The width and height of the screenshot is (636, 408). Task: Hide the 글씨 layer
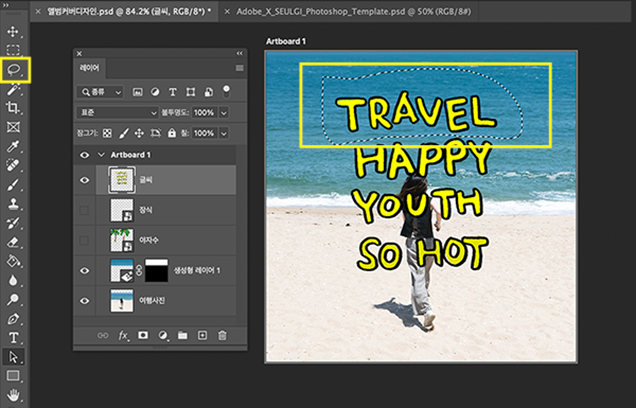click(84, 180)
